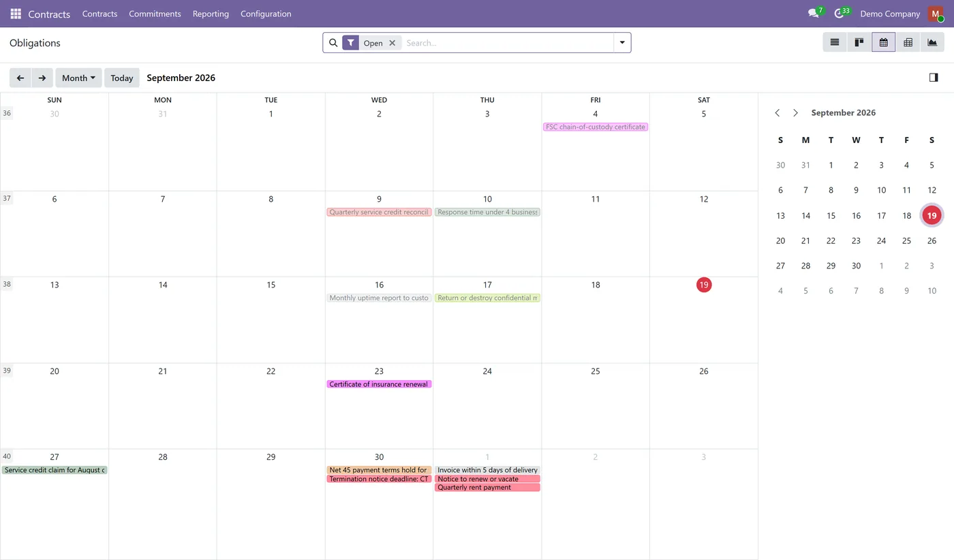Screen dimensions: 954x560
Task: Switch to graph view
Action: [932, 42]
